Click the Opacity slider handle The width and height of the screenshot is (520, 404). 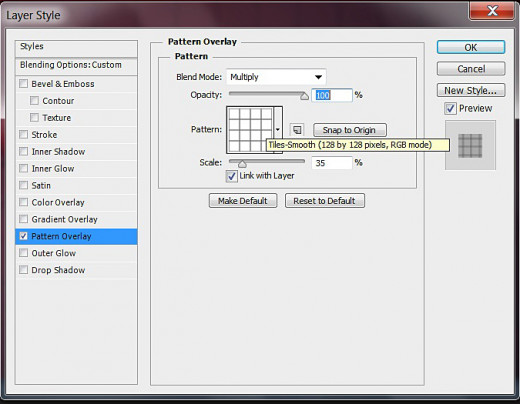coord(304,96)
